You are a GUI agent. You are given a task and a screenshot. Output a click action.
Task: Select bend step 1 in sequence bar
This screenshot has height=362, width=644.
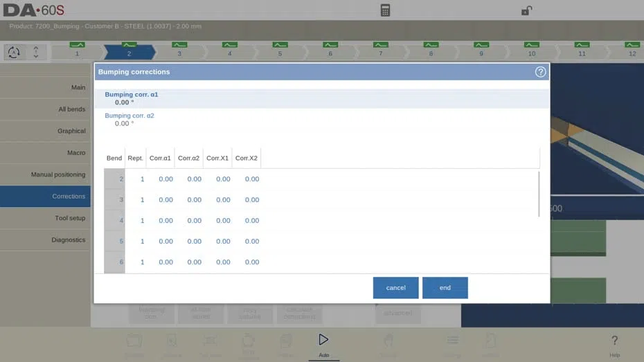point(77,51)
